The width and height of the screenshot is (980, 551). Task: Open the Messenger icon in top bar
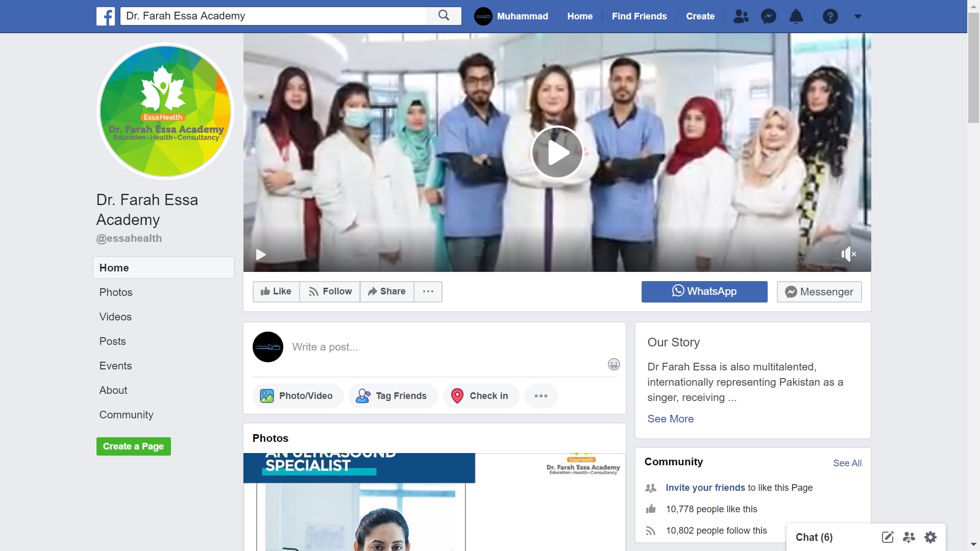click(768, 16)
